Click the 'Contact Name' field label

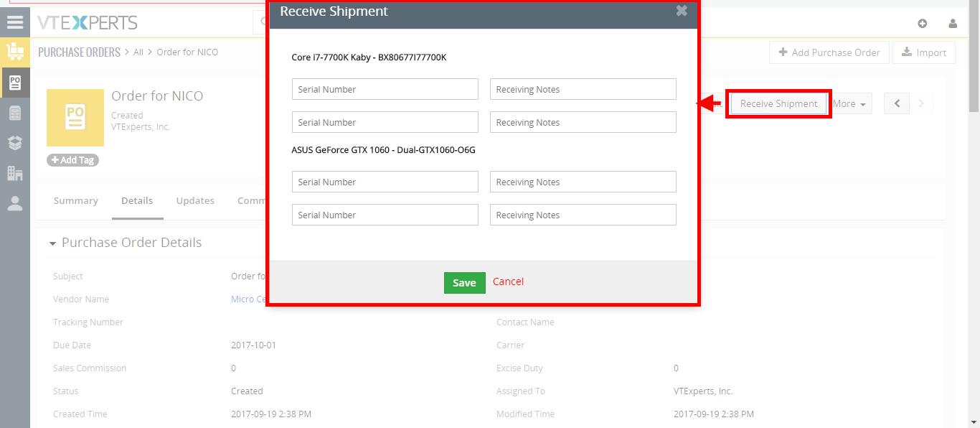pos(525,322)
